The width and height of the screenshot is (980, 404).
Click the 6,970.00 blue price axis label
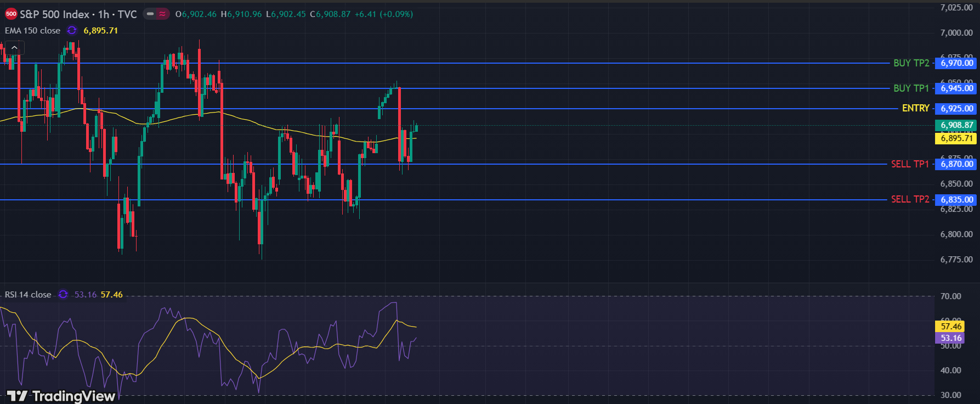point(957,63)
